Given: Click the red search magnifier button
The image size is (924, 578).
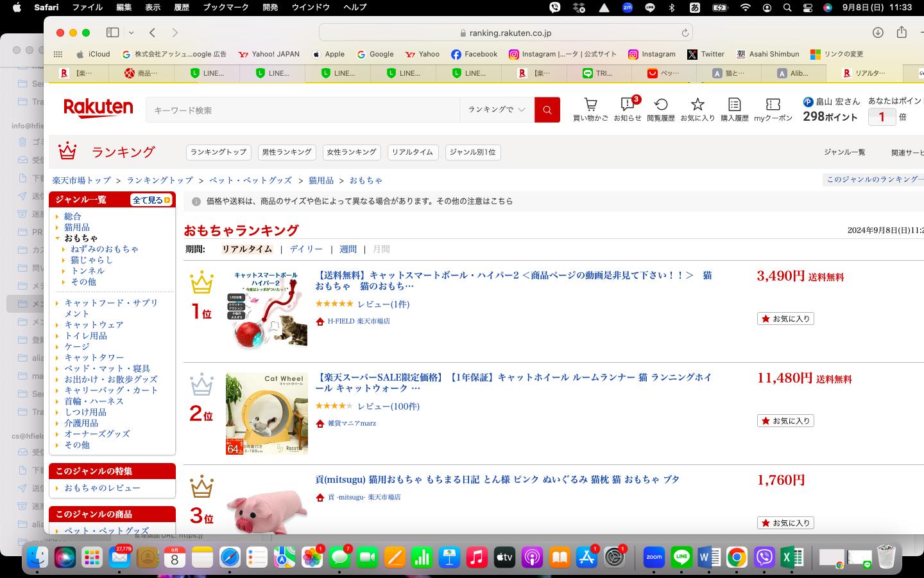Looking at the screenshot, I should point(547,110).
